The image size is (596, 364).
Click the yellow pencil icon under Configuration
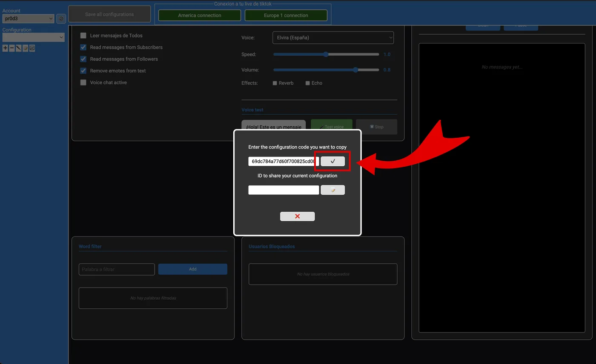pyautogui.click(x=25, y=48)
